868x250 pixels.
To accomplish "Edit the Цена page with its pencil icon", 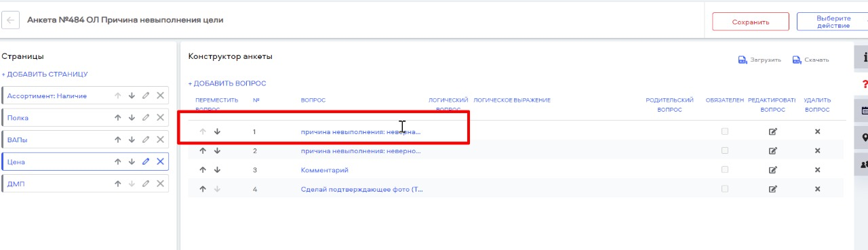I will pyautogui.click(x=146, y=161).
